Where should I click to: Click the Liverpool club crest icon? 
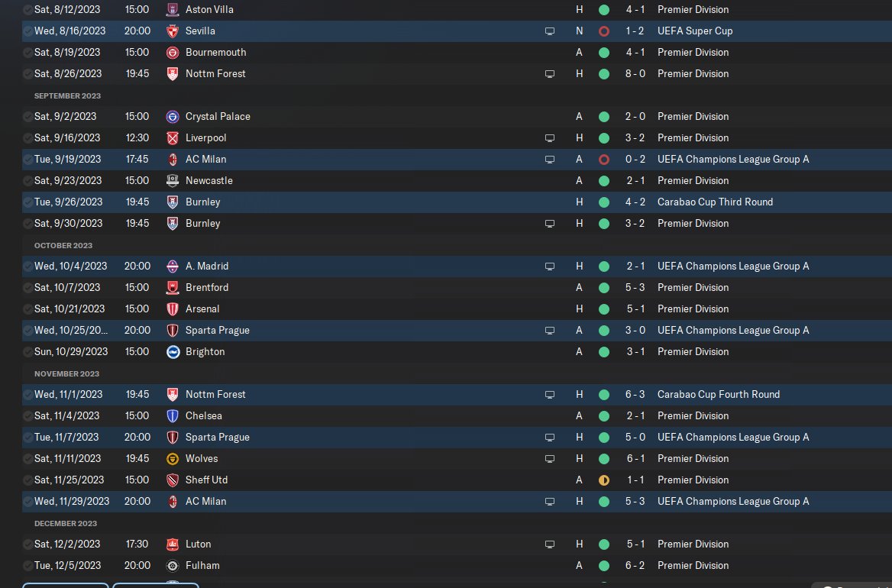tap(173, 138)
